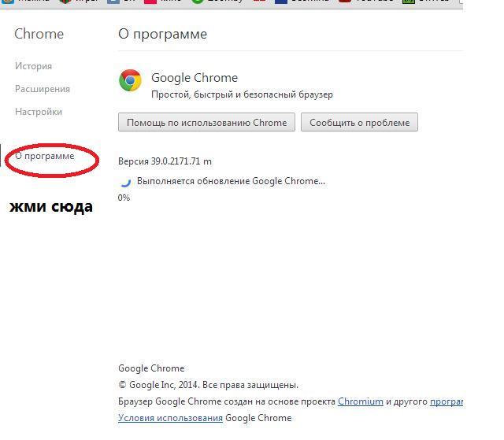Click Помощь по использованию Chrome button

pyautogui.click(x=206, y=122)
